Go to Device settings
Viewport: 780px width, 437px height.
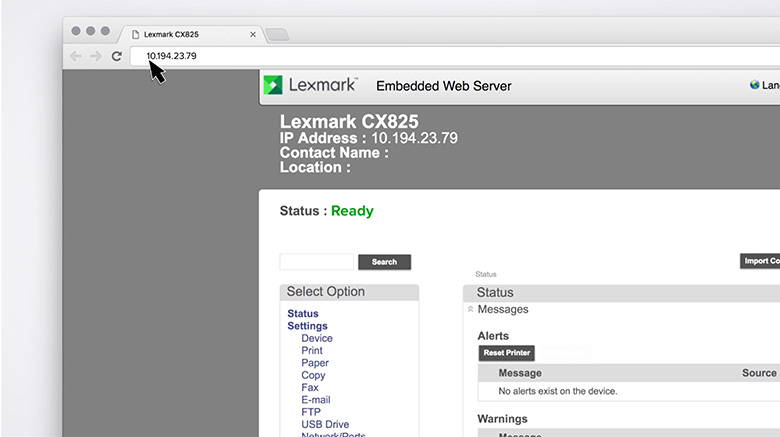(x=317, y=338)
